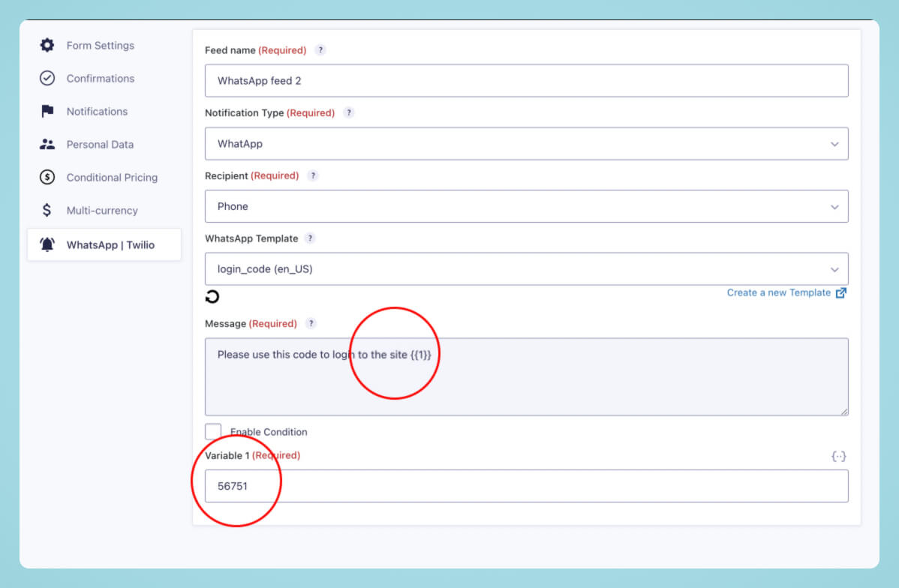Open the WhatsApp Template dropdown
The height and width of the screenshot is (588, 899).
tap(526, 268)
